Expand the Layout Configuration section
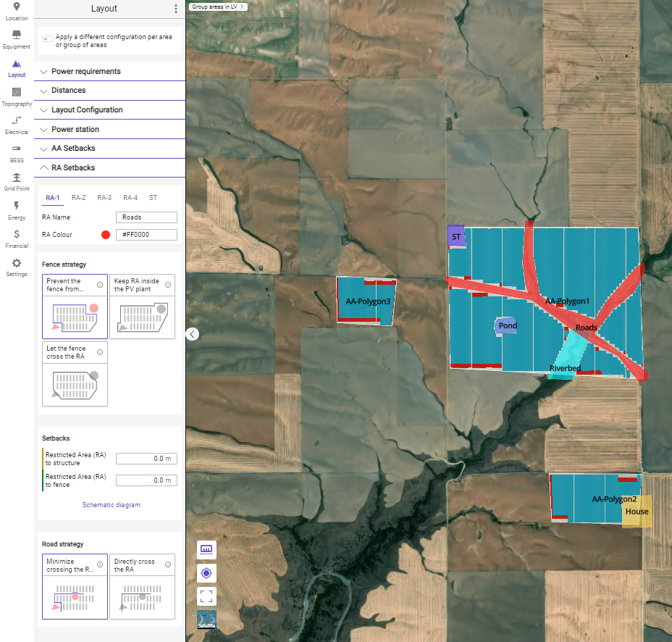Image resolution: width=672 pixels, height=642 pixels. pos(110,110)
